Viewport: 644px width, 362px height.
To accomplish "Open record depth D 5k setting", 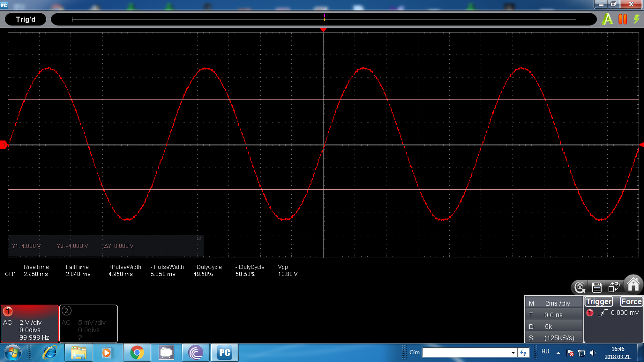I will pyautogui.click(x=553, y=326).
